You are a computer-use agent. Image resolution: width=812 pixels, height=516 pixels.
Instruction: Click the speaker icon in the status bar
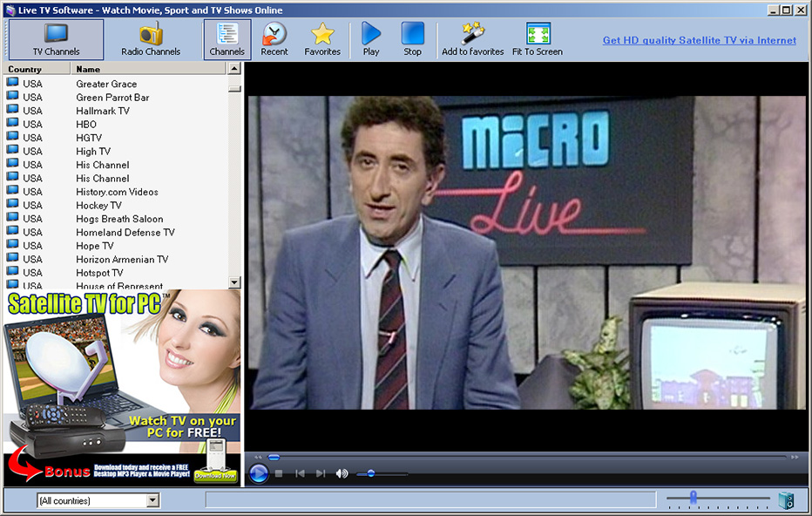click(786, 500)
